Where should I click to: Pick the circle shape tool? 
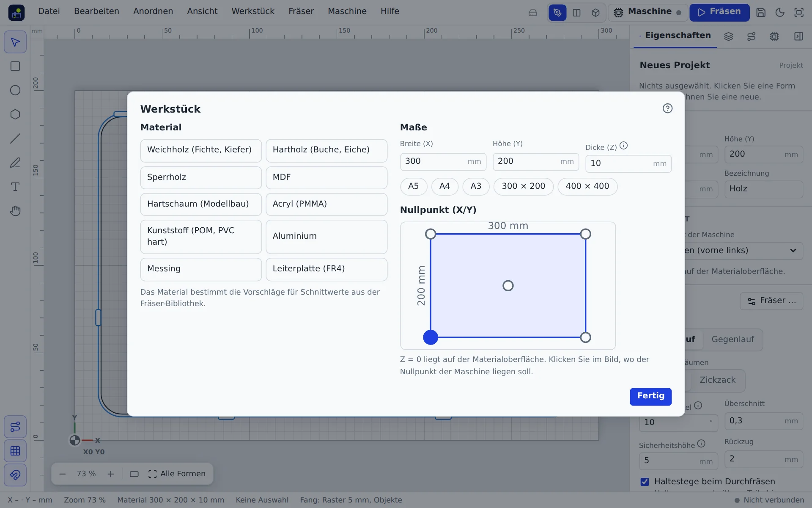click(15, 91)
